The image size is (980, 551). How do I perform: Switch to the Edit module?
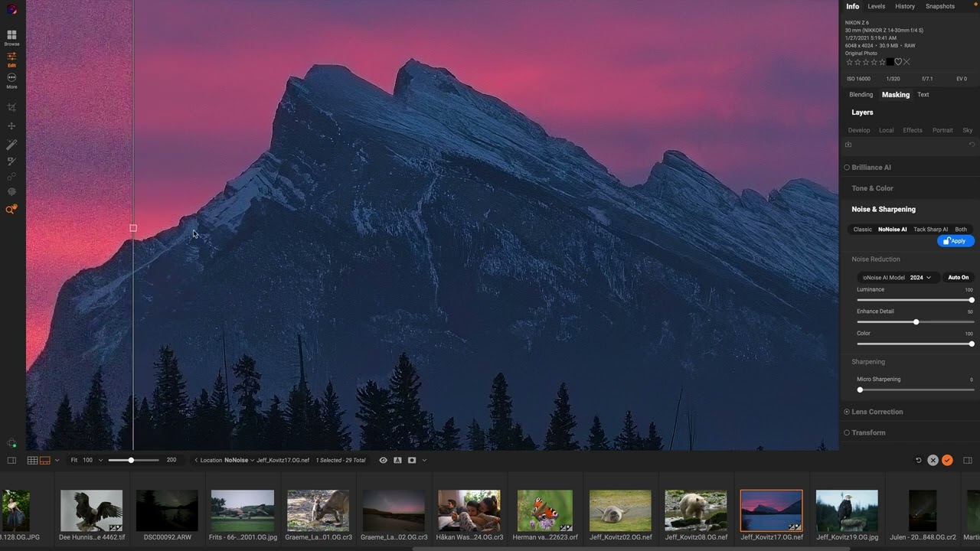(x=11, y=59)
